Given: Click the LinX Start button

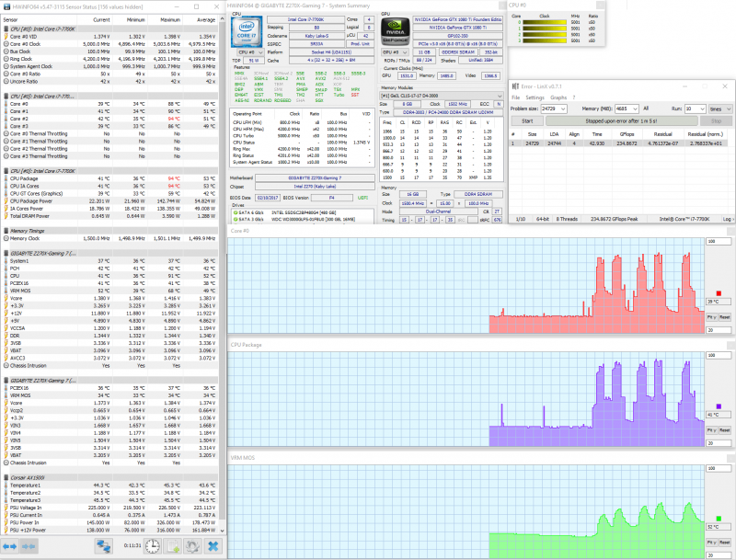Looking at the screenshot, I should 527,121.
